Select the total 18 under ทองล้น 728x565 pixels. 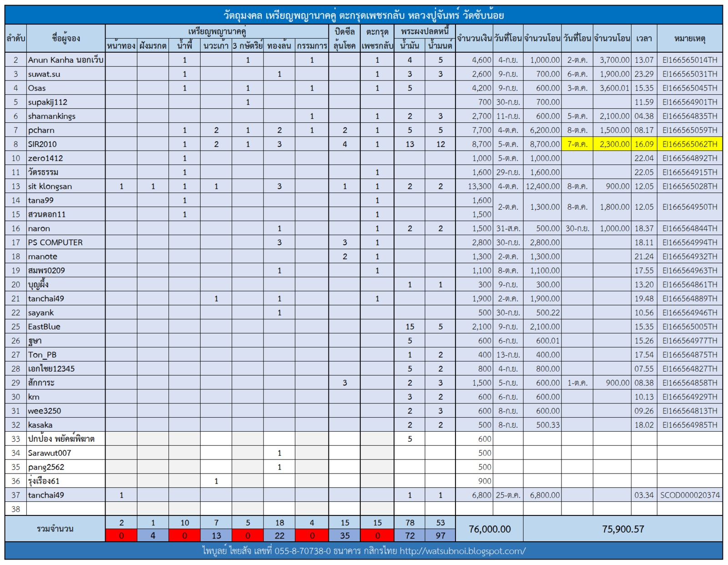point(279,523)
